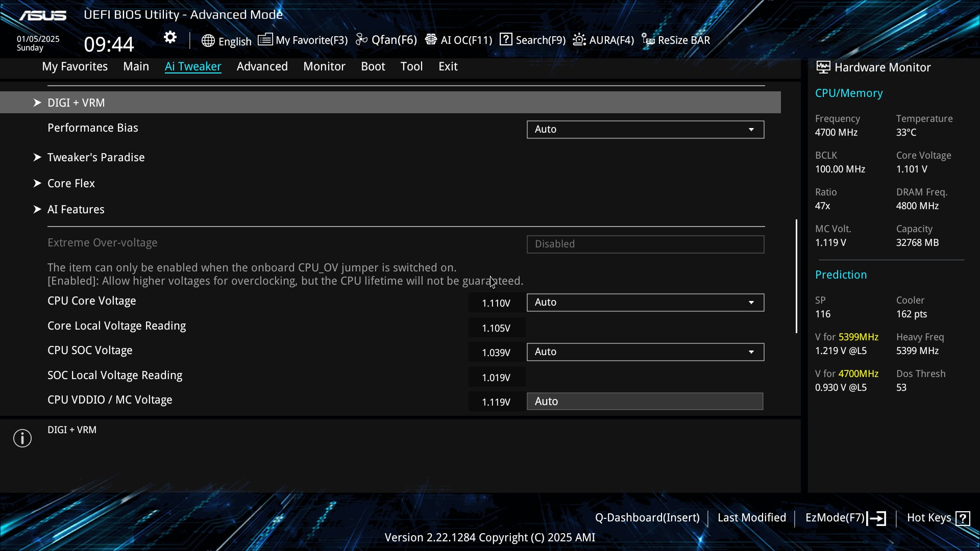Click the settings gear icon
This screenshot has width=980, height=551.
tap(170, 38)
